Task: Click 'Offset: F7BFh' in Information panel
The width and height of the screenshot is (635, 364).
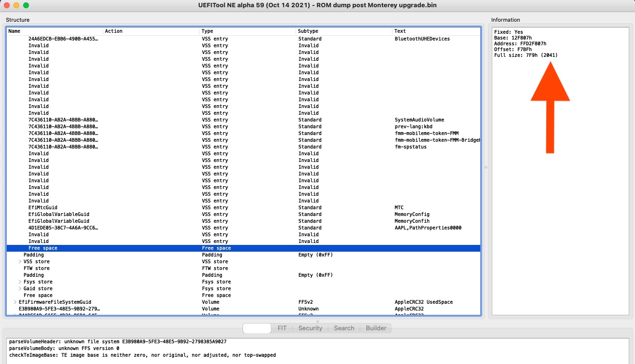Action: pos(513,49)
